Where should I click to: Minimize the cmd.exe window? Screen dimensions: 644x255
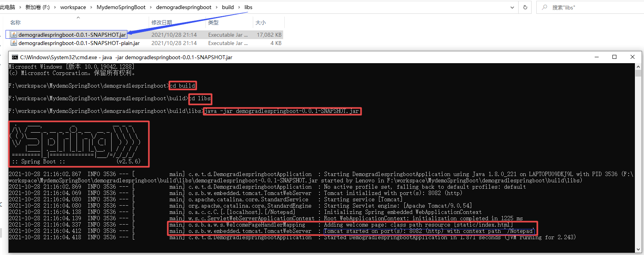(597, 57)
